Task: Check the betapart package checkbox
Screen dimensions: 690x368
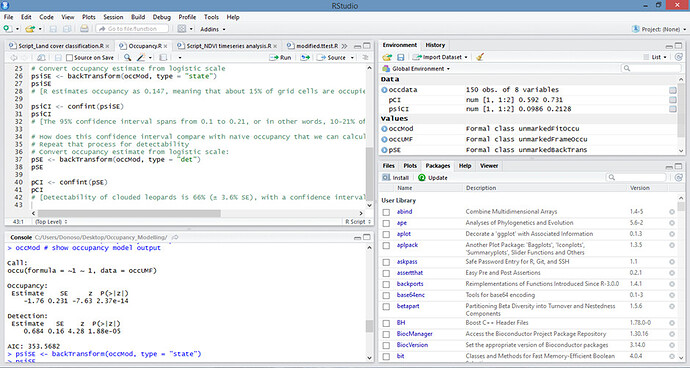Action: 386,306
